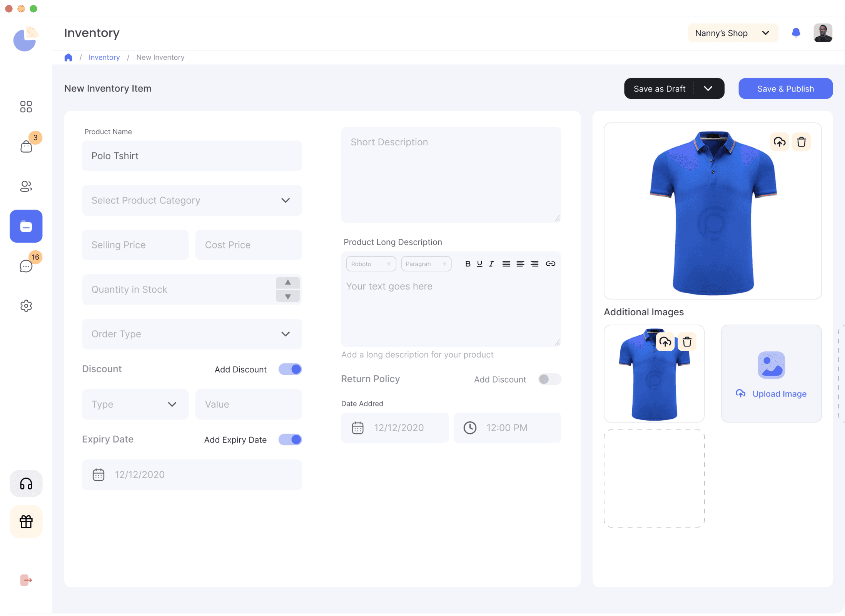
Task: Open messages chat icon with badge 16
Action: pos(26,266)
